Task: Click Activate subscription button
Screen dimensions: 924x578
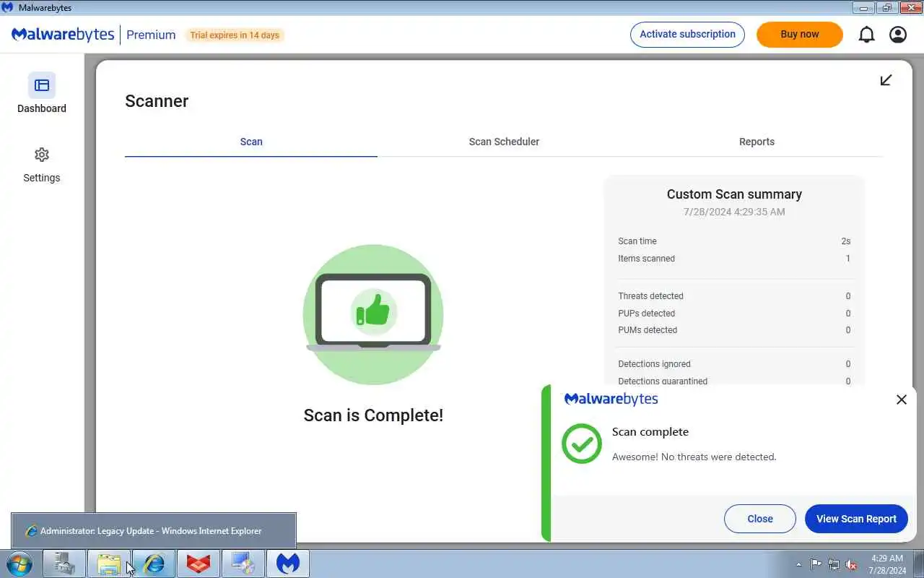Action: 687,35
